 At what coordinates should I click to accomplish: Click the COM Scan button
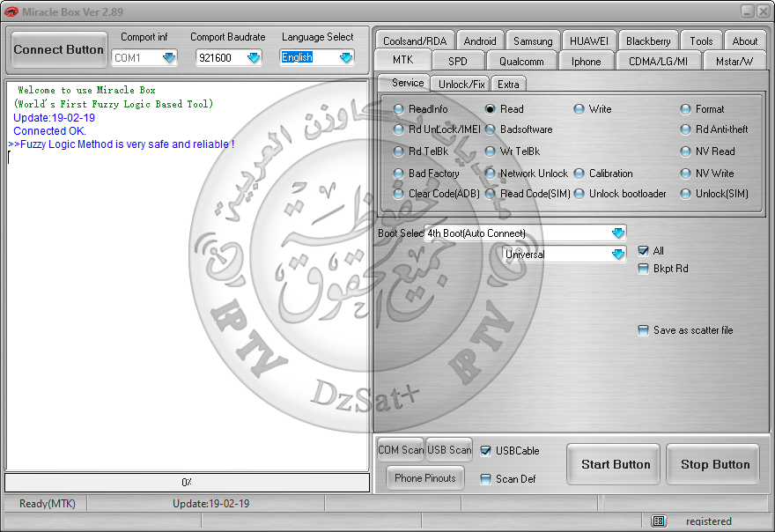tap(401, 450)
